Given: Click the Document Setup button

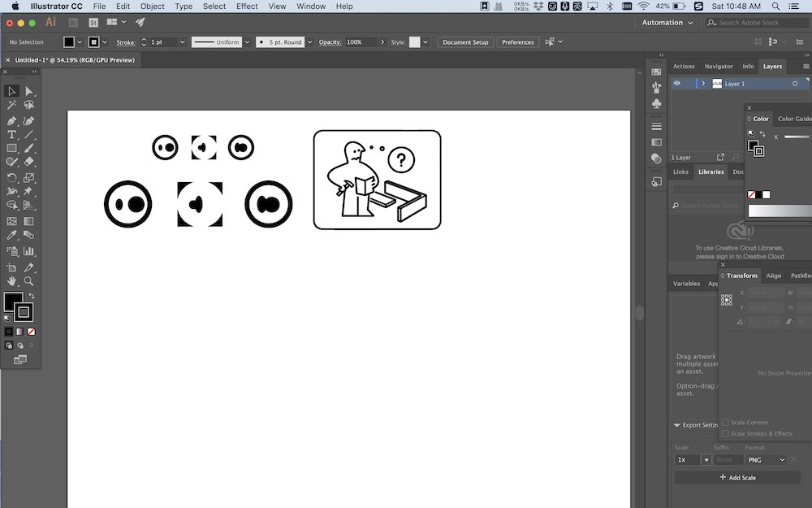Looking at the screenshot, I should click(x=465, y=42).
